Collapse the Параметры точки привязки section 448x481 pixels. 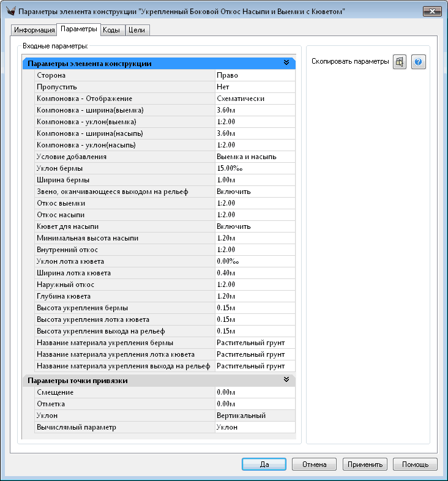click(x=286, y=380)
